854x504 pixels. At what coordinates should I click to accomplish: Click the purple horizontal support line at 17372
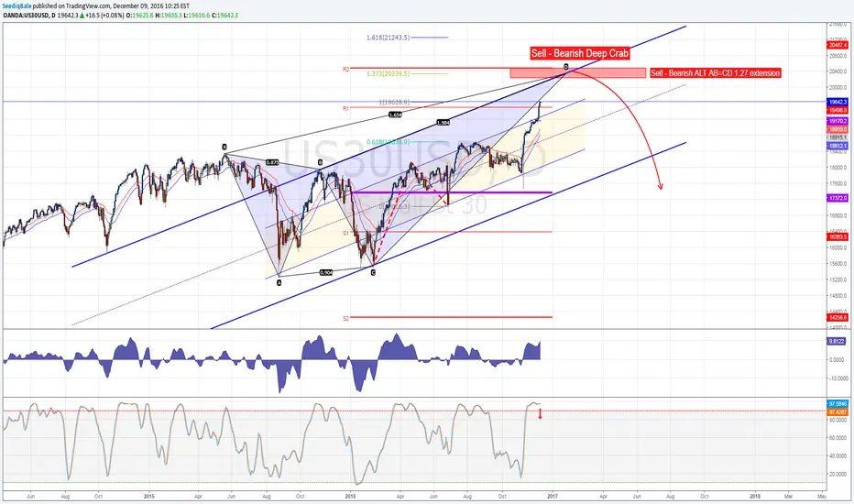[x=452, y=192]
